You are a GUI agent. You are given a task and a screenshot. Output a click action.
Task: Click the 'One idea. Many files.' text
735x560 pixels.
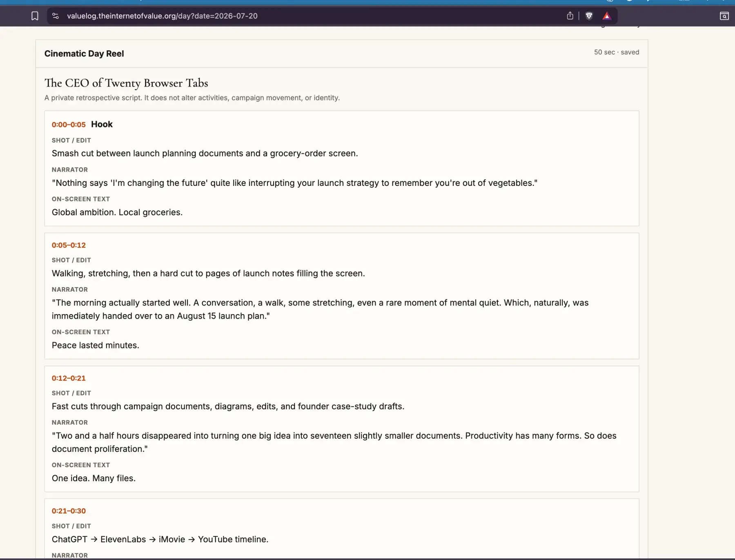94,478
